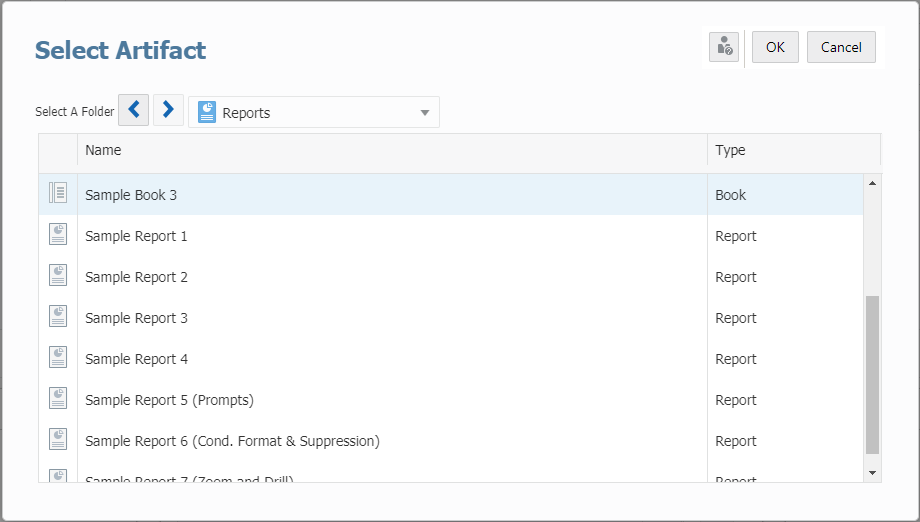Navigate forward with the right arrow button
The image size is (920, 522).
tap(169, 110)
